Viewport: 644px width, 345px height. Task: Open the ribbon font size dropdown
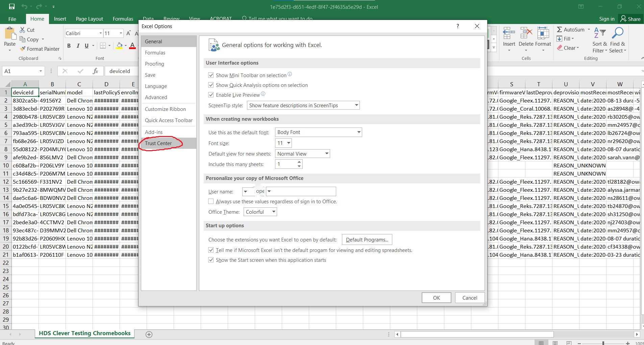click(121, 33)
